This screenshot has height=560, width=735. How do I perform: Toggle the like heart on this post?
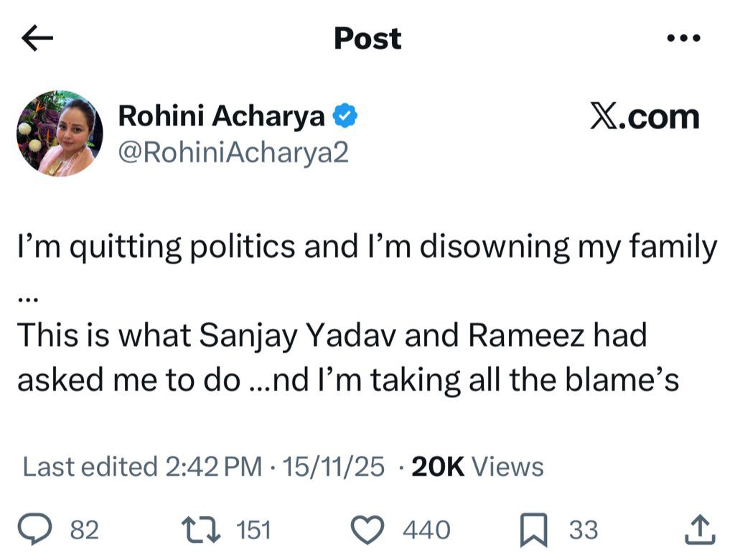coord(373,528)
